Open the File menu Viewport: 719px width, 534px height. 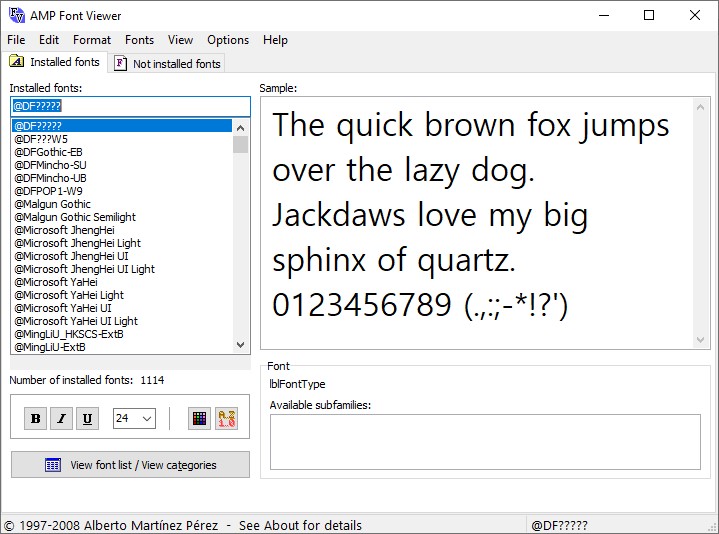[16, 40]
